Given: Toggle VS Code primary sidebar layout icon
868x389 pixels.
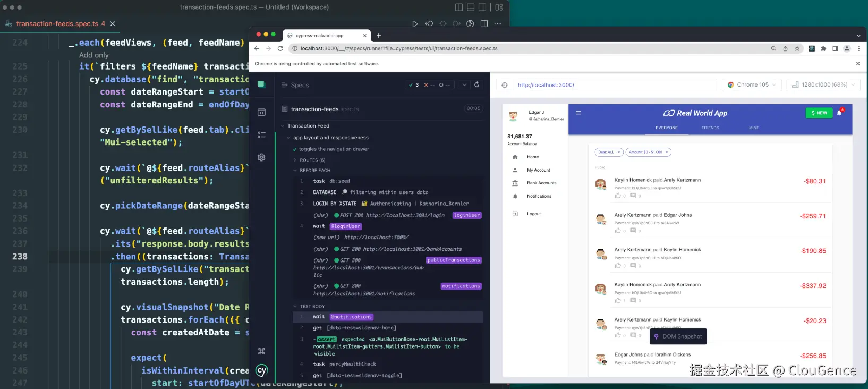Looking at the screenshot, I should click(x=459, y=7).
